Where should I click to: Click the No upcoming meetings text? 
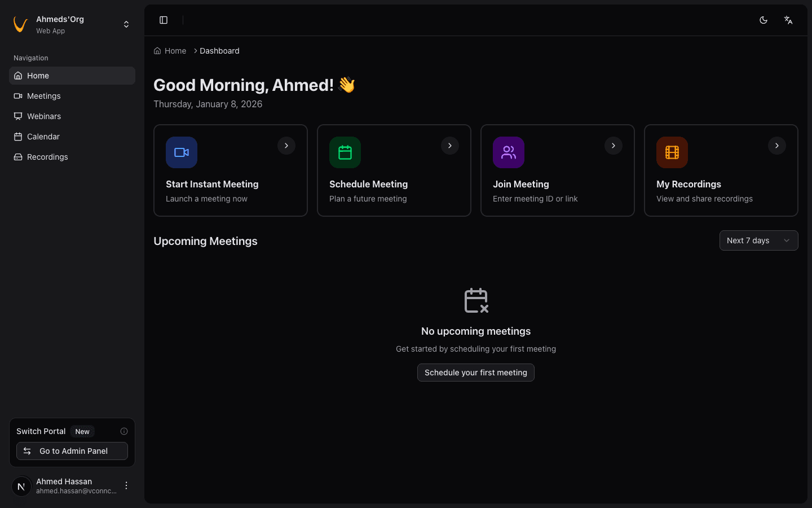click(x=476, y=331)
